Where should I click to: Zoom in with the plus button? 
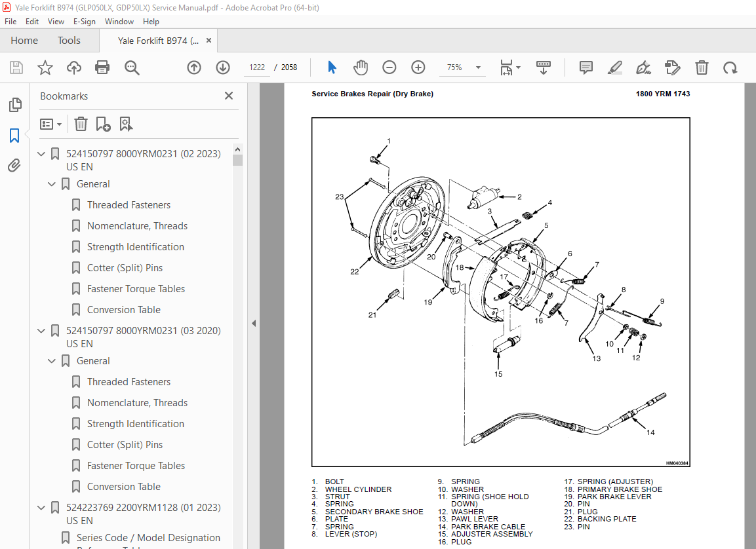pos(418,67)
